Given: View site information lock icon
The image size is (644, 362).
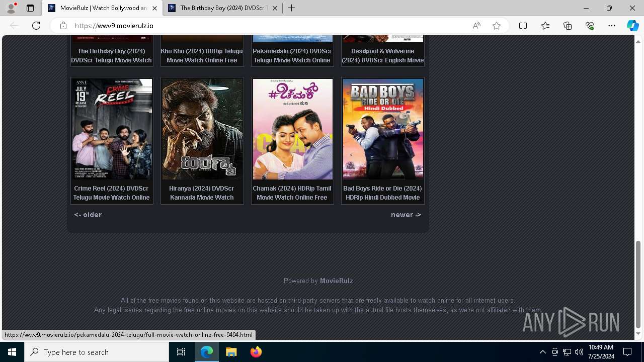Looking at the screenshot, I should pyautogui.click(x=63, y=26).
